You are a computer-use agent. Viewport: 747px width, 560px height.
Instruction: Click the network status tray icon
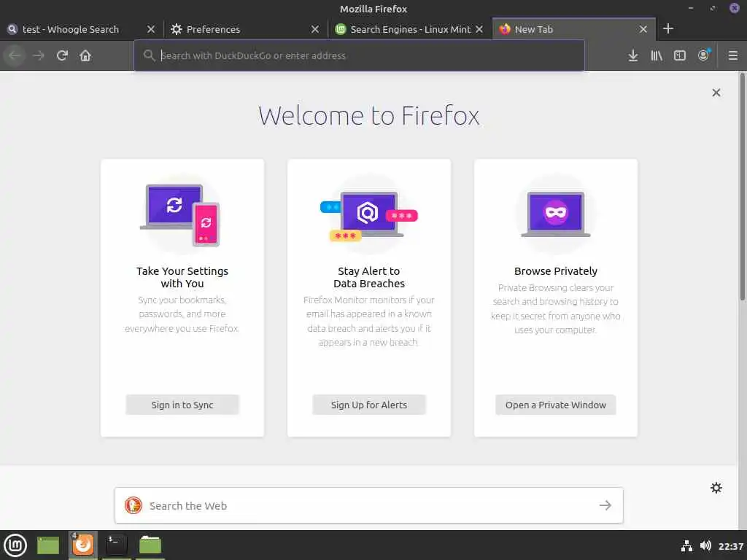(686, 545)
